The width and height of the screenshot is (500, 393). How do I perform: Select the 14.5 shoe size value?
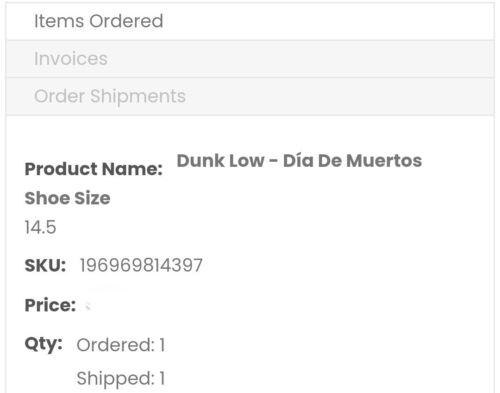40,227
